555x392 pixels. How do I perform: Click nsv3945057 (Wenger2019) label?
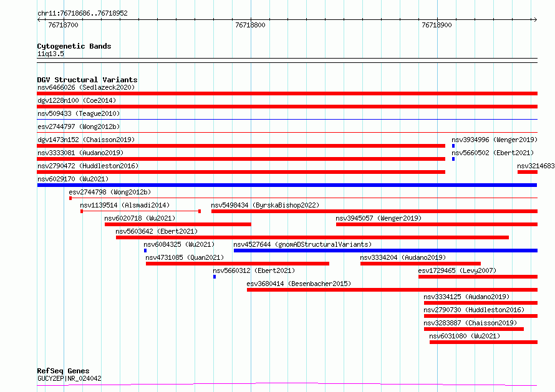379,218
